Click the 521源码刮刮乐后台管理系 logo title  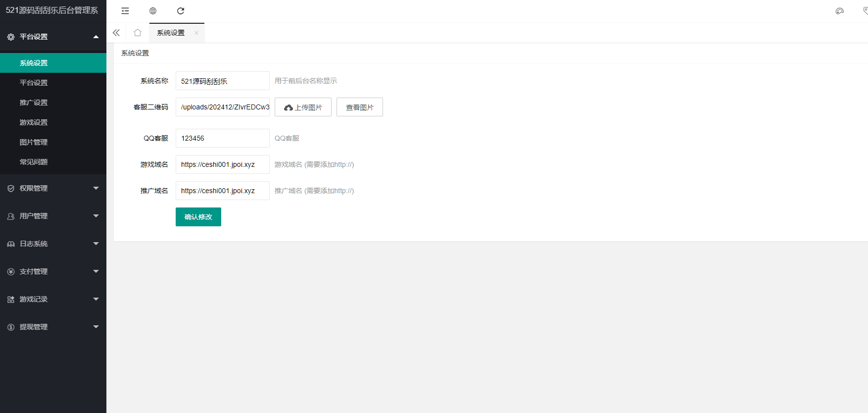52,10
